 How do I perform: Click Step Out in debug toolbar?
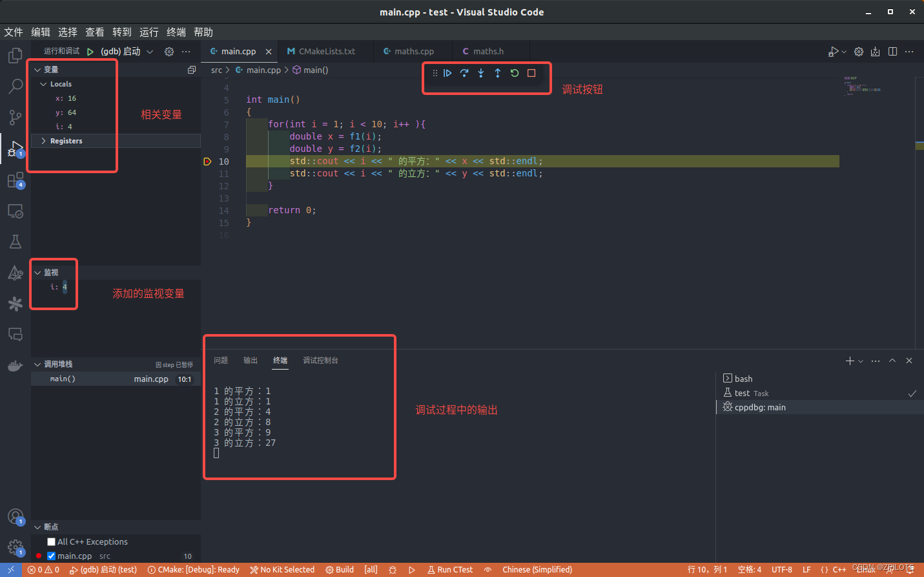coord(498,73)
